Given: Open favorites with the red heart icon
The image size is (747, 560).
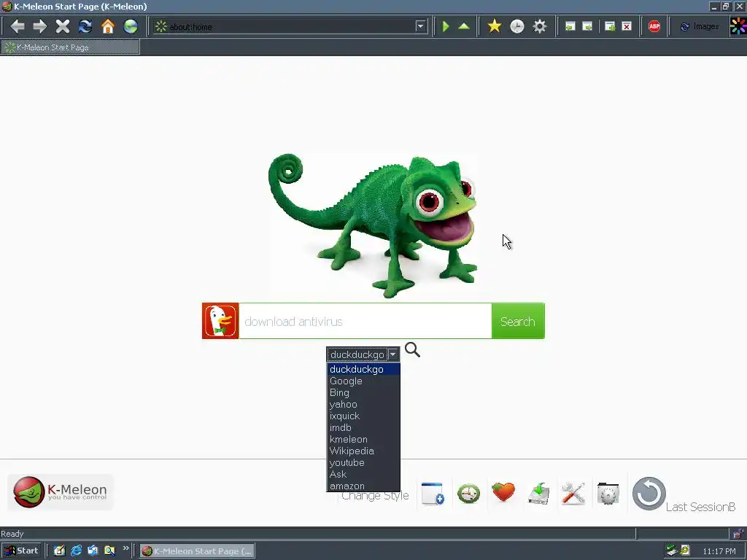Looking at the screenshot, I should click(x=503, y=492).
